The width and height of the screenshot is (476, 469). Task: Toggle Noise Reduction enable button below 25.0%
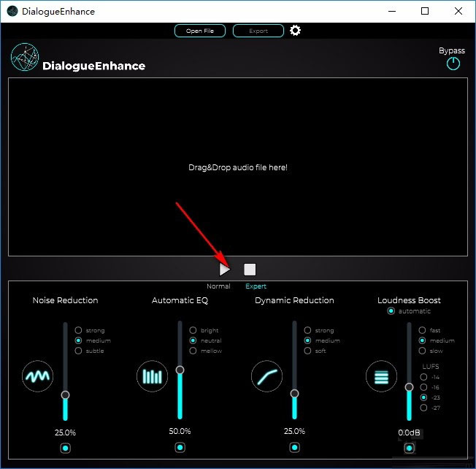click(65, 448)
